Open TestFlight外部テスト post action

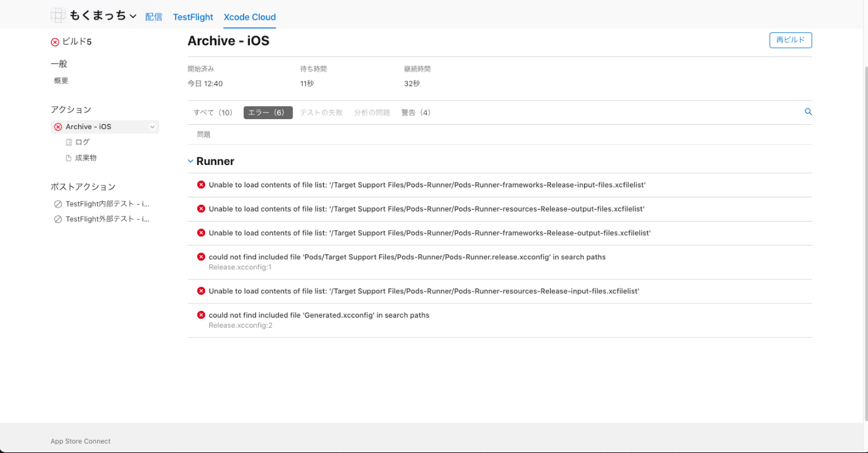[x=107, y=219]
